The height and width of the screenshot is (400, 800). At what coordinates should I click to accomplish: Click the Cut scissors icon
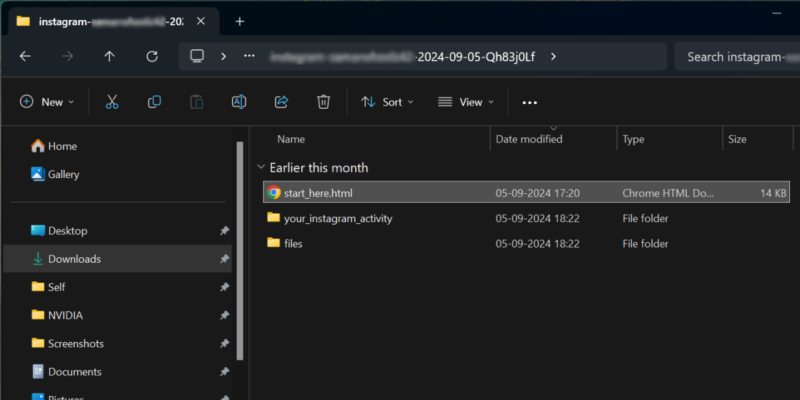[112, 102]
